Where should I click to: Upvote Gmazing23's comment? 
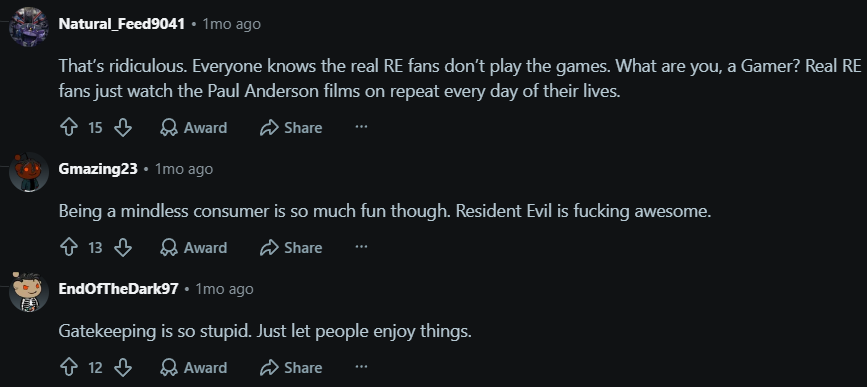click(x=69, y=247)
